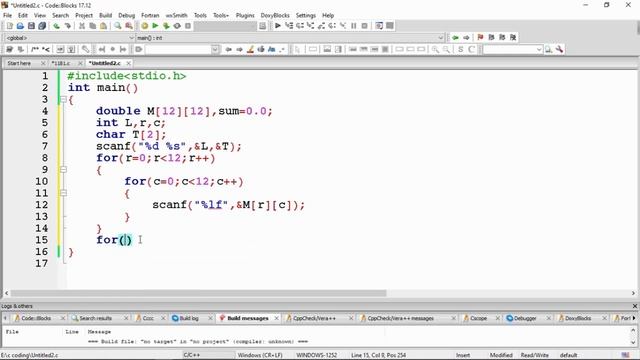Create a new file via toolbar icon
Viewport: 640px width, 360px height.
[9, 26]
